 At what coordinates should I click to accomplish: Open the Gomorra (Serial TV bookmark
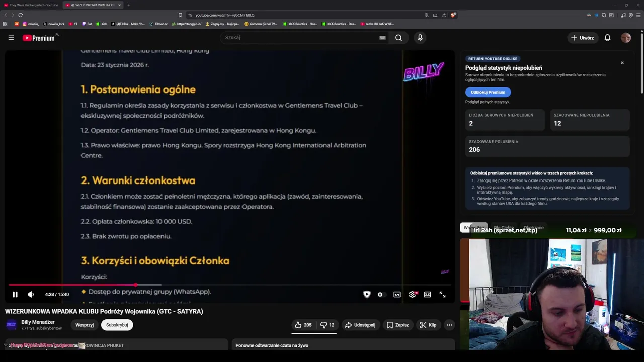(x=261, y=24)
